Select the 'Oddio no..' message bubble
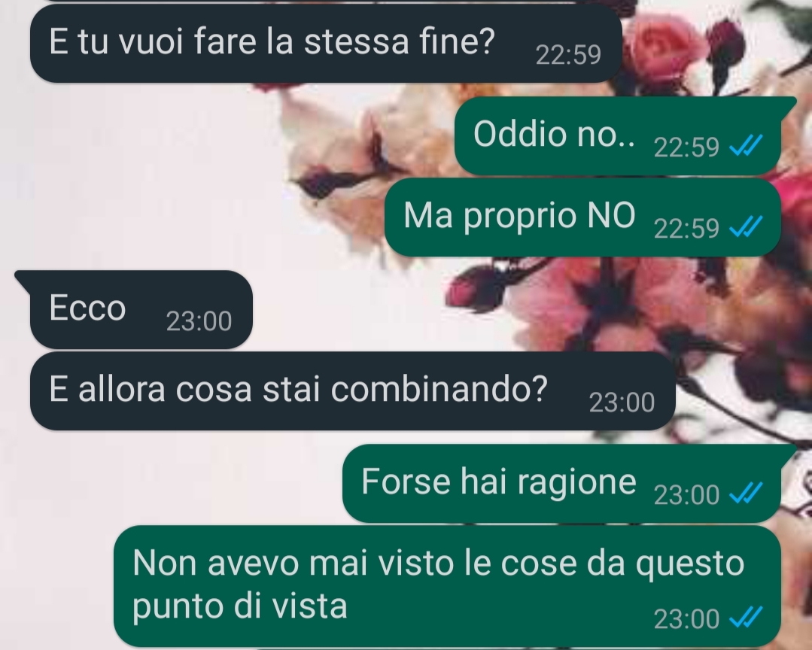Screen dimensions: 812x650 (x=617, y=135)
